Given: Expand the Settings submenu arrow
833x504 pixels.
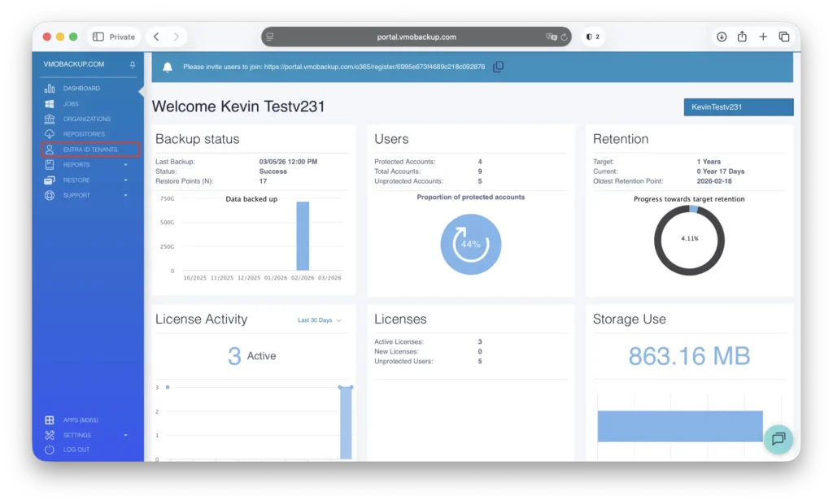Looking at the screenshot, I should pyautogui.click(x=126, y=436).
